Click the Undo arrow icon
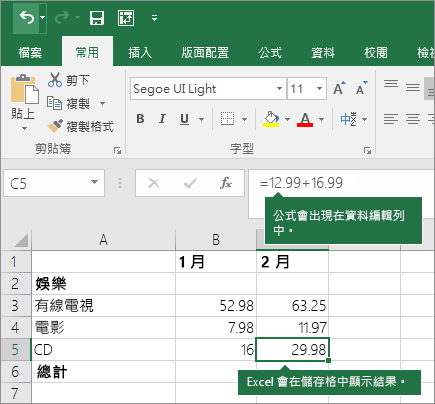 (27, 17)
